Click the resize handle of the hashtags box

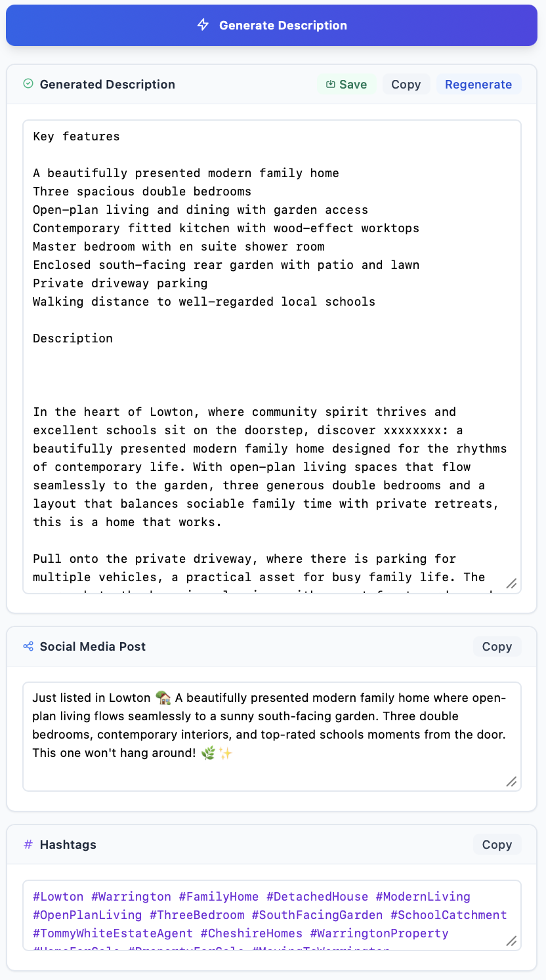pyautogui.click(x=511, y=941)
